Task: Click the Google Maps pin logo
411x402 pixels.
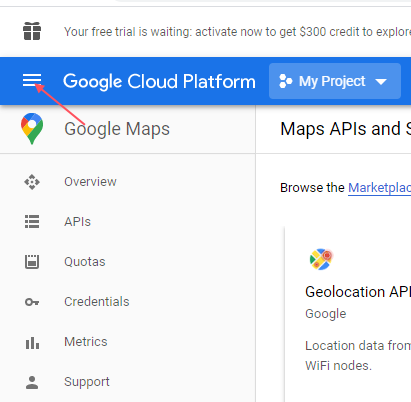Action: point(32,129)
